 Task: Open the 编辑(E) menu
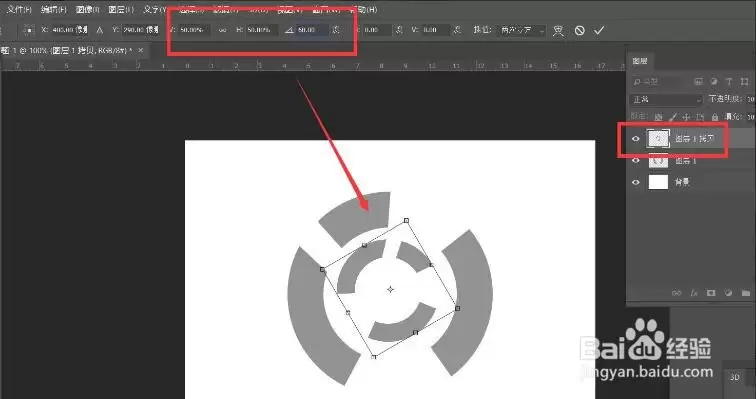click(x=54, y=9)
